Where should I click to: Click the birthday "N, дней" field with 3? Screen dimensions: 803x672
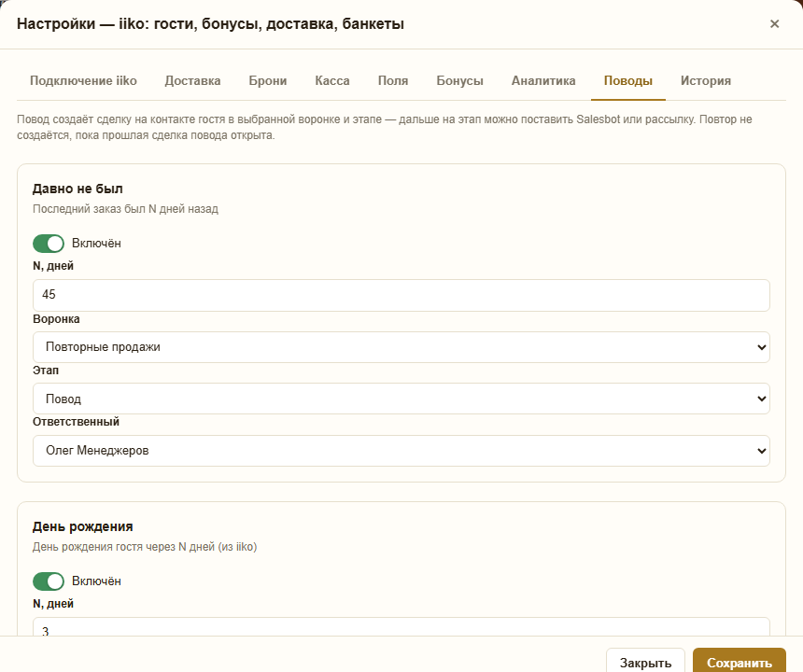401,627
